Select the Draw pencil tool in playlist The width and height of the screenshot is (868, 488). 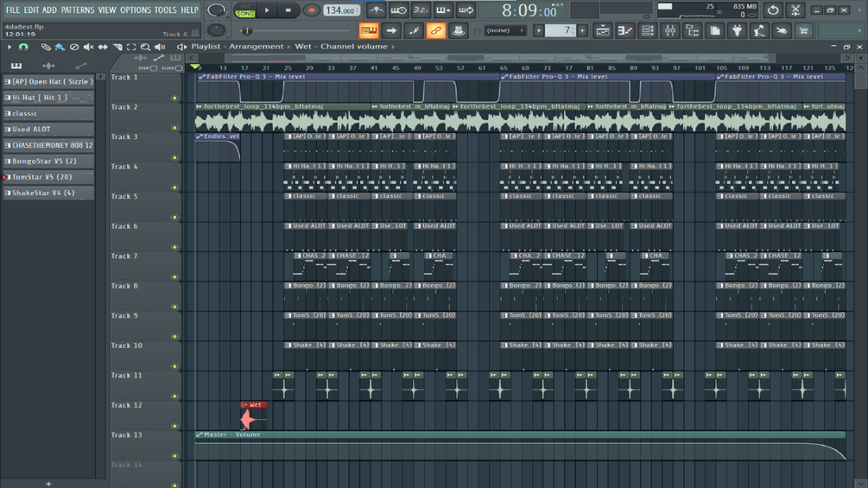coord(46,47)
